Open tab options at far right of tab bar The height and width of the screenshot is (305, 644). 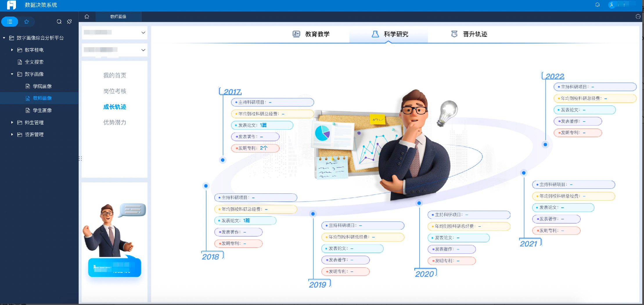638,17
